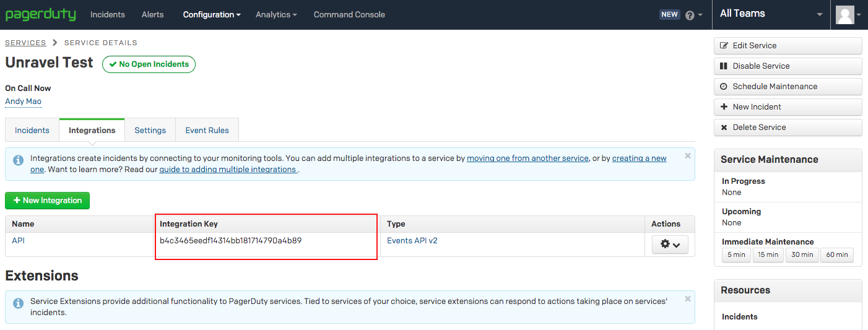Image resolution: width=868 pixels, height=330 pixels.
Task: Expand the Analytics menu
Action: click(276, 14)
